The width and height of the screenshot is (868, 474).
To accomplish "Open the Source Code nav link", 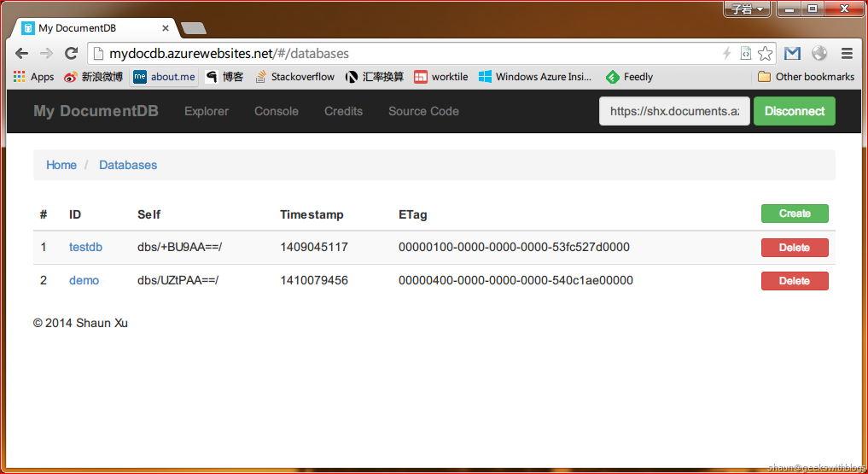I will (x=423, y=111).
